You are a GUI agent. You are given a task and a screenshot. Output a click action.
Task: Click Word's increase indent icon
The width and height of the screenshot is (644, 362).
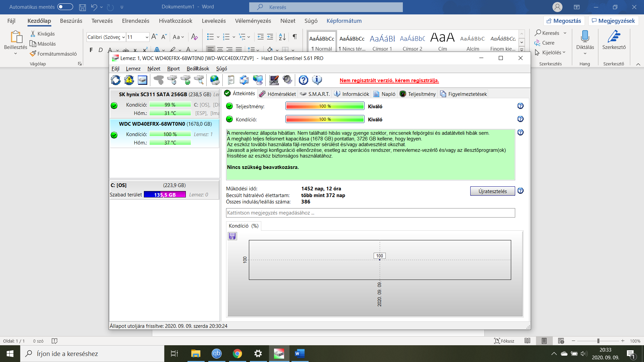pos(270,37)
